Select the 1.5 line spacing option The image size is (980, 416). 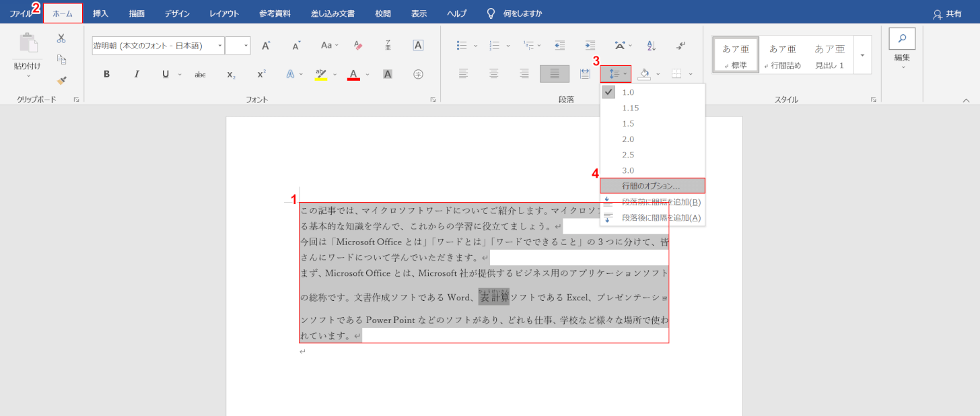point(627,123)
